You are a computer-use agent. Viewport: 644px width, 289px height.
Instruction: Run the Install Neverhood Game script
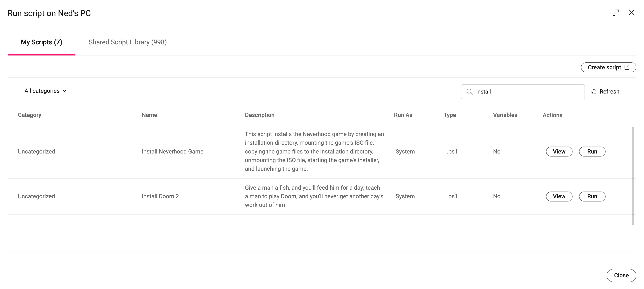tap(592, 152)
